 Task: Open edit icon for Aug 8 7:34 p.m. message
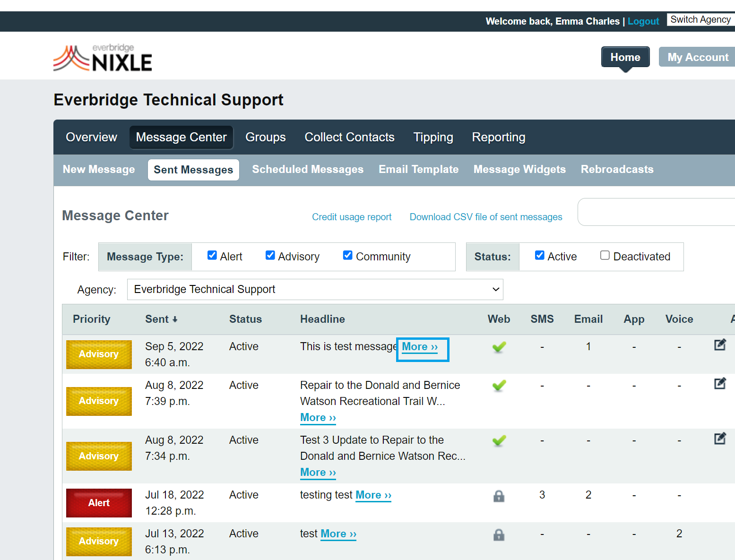[720, 439]
